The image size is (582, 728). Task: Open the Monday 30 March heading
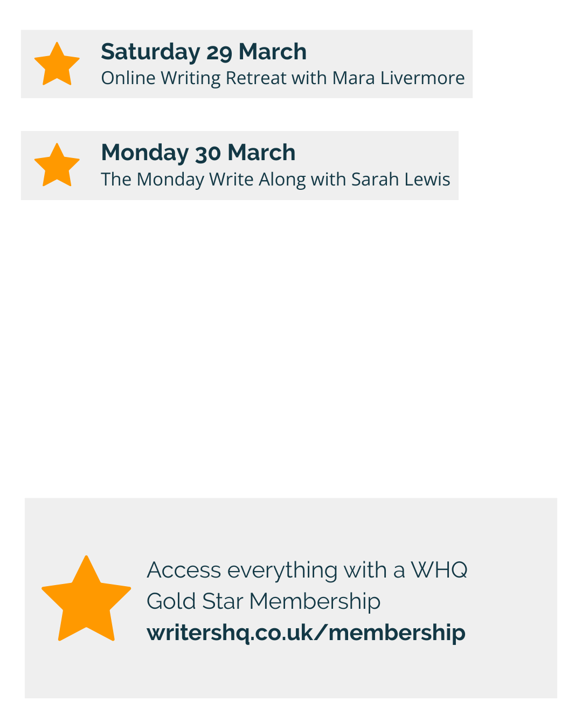(198, 153)
